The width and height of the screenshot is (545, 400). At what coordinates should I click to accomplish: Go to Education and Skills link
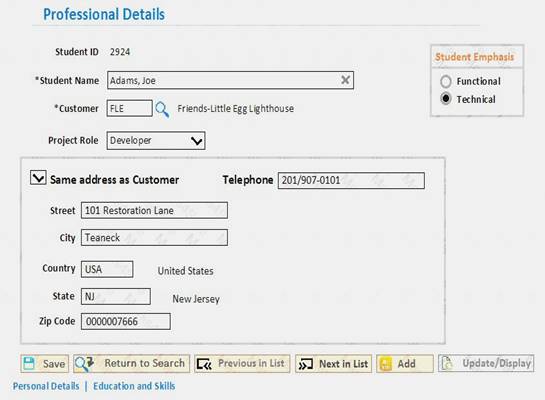coord(134,386)
